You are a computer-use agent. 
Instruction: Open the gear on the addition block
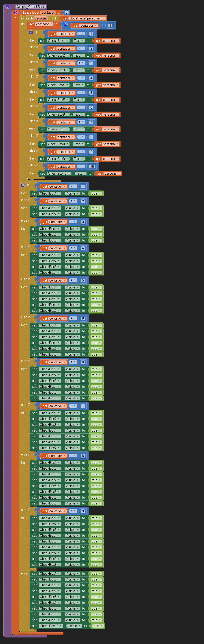click(66, 24)
